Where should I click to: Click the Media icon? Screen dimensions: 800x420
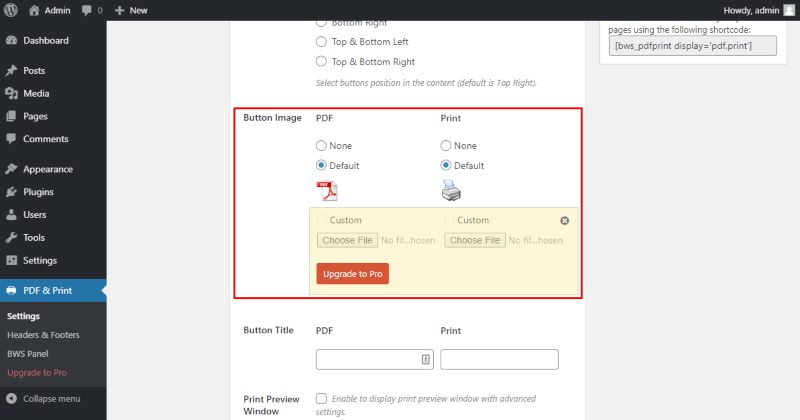click(x=11, y=93)
